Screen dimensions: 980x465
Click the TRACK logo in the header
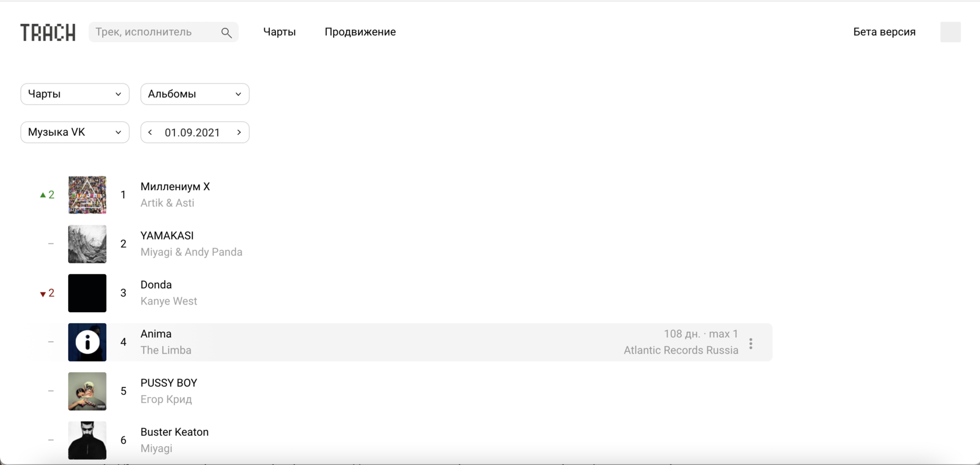click(x=48, y=33)
